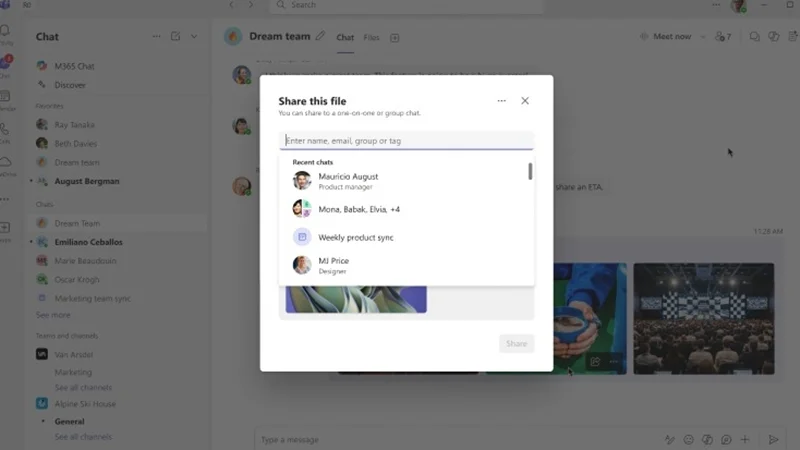The image size is (800, 450).
Task: Click the file preview thumbnail in dialog
Action: [x=356, y=299]
